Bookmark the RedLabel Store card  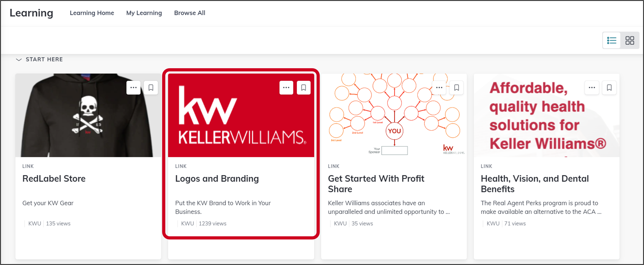coord(151,87)
